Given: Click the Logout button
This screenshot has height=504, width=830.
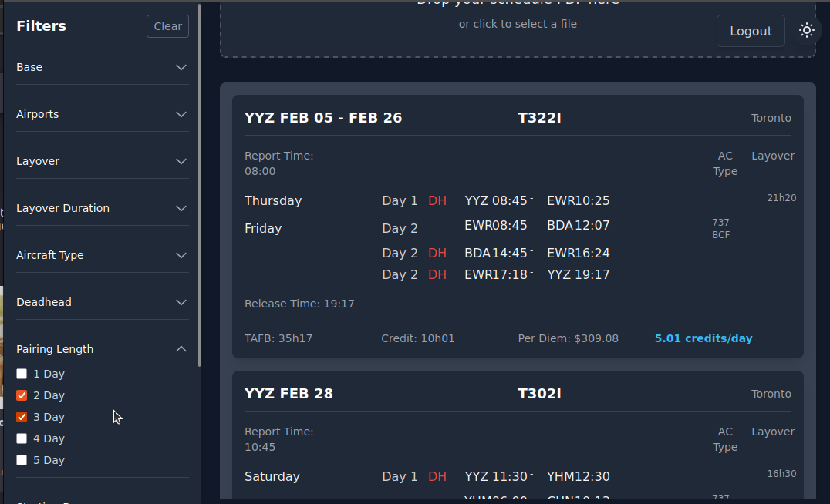Looking at the screenshot, I should 751,31.
